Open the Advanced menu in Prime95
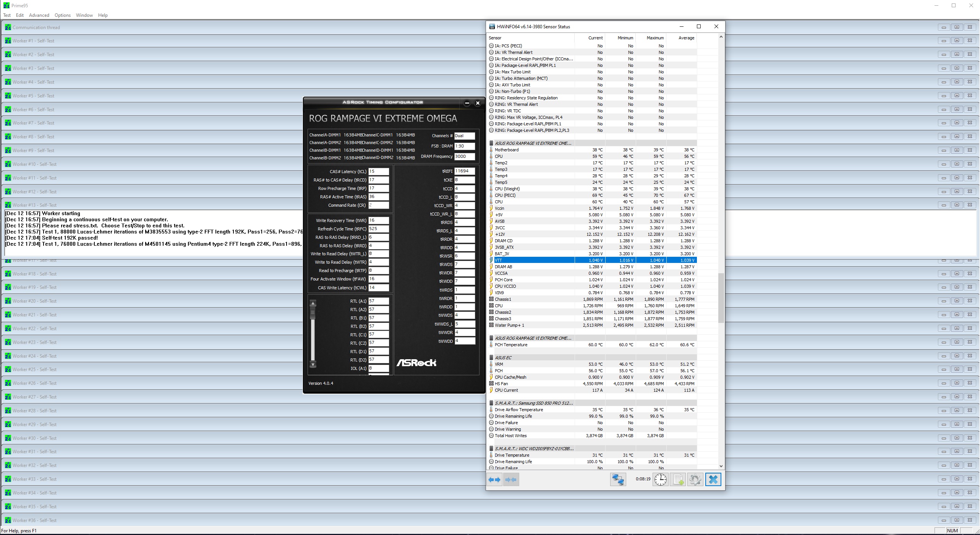The height and width of the screenshot is (535, 980). point(39,15)
